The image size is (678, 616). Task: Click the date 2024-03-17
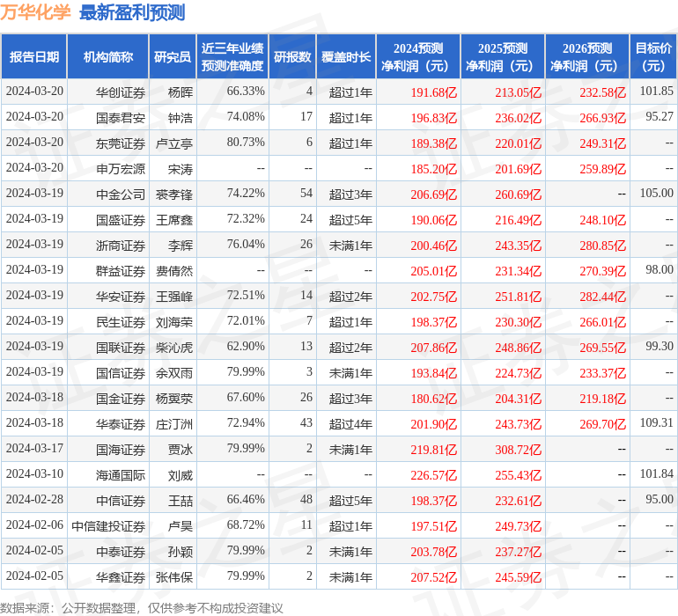(x=34, y=448)
